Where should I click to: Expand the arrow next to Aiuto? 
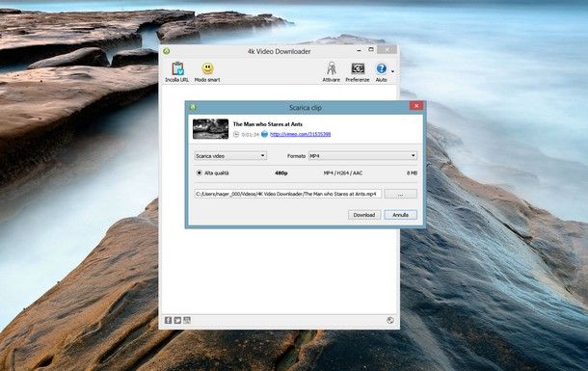(392, 71)
